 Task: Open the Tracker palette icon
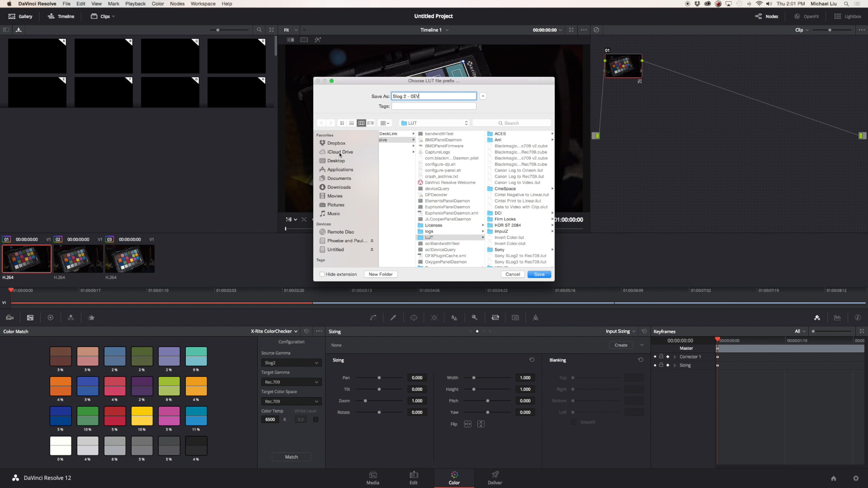coord(434,318)
